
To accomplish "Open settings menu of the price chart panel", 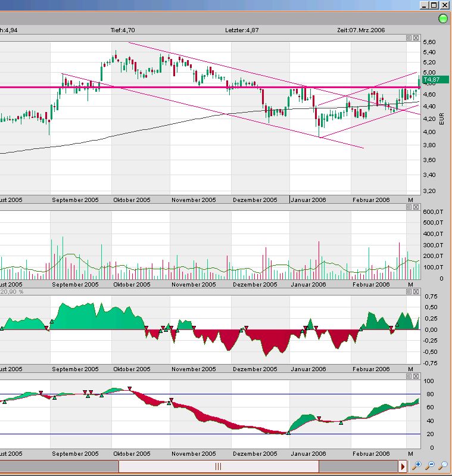I will (409, 38).
